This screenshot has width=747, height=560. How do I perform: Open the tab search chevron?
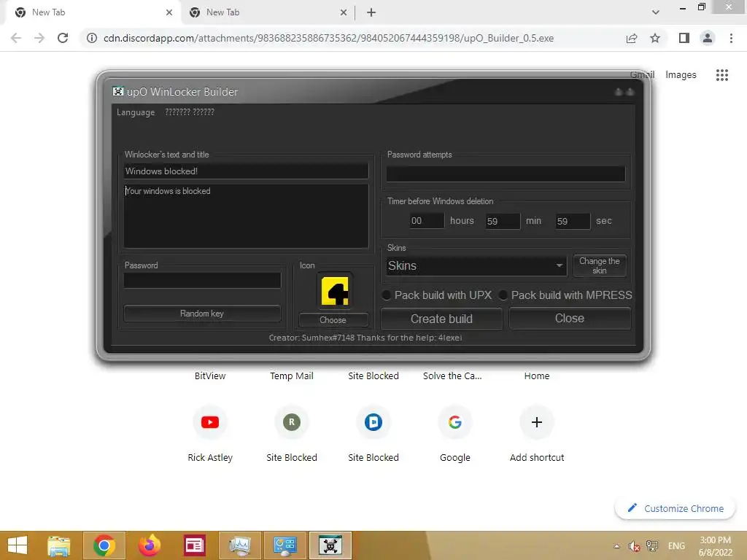[x=656, y=12]
